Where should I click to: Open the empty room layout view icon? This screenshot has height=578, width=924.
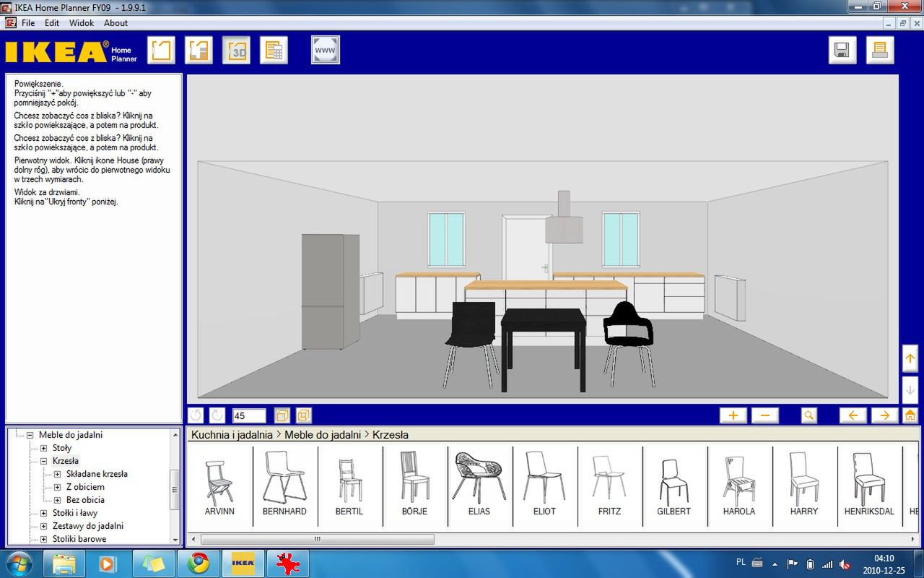tap(161, 50)
